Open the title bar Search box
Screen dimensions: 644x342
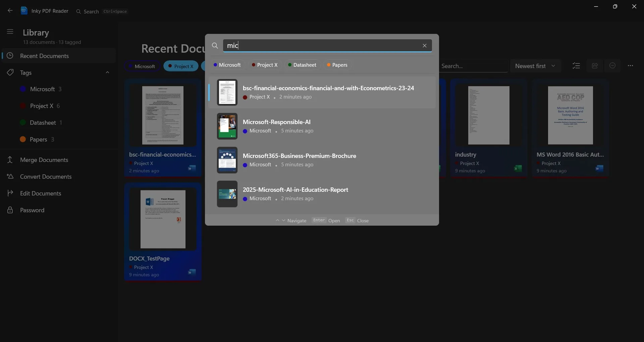(102, 11)
